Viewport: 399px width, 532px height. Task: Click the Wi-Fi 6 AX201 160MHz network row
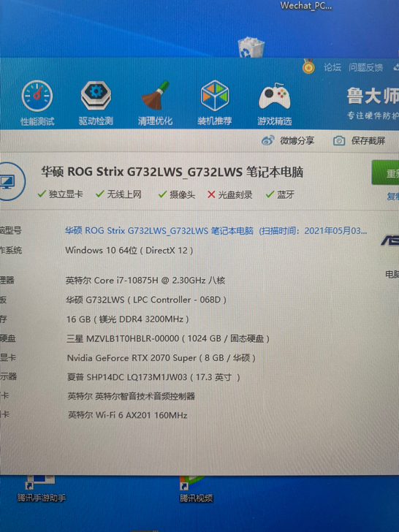click(x=128, y=415)
